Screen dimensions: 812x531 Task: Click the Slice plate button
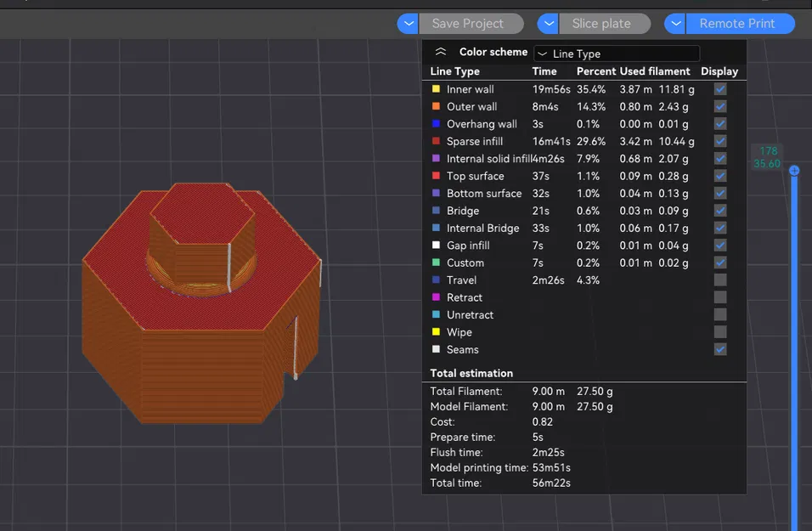click(x=605, y=24)
